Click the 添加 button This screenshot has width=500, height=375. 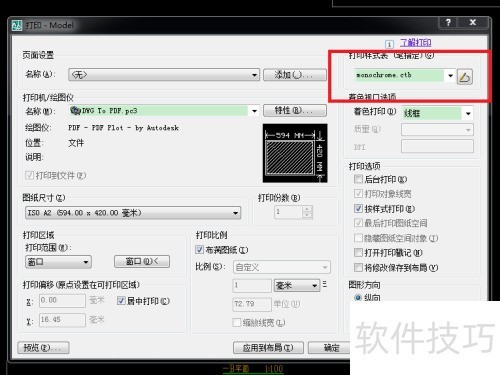(x=295, y=75)
